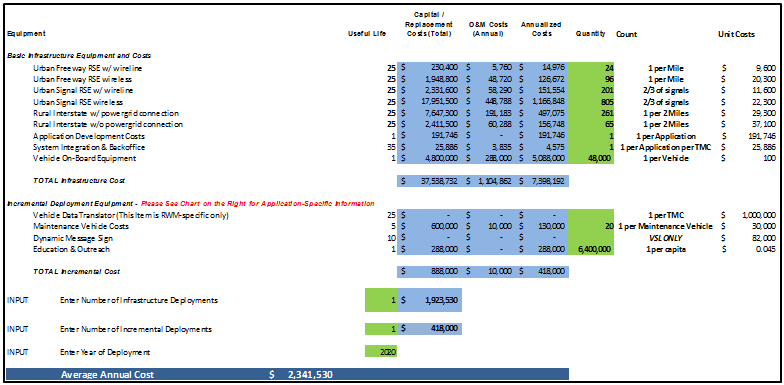Screen dimensions: 784x385
Task: Click the Unit Costs column header
Action: tap(736, 34)
